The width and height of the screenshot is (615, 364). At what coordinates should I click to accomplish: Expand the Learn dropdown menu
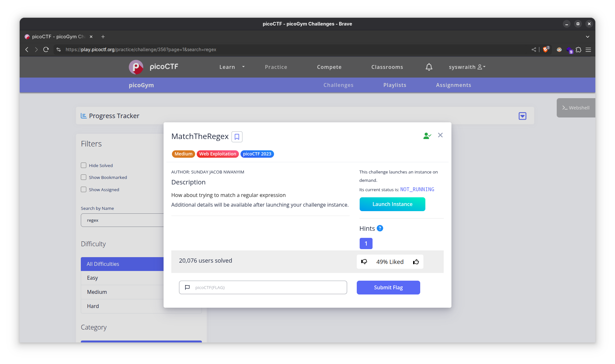tap(232, 67)
